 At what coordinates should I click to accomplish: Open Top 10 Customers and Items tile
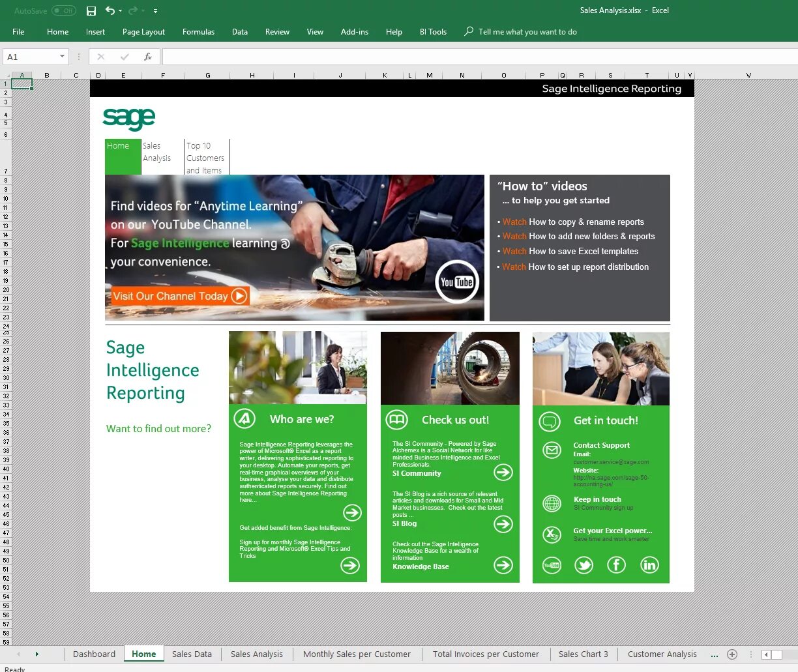pyautogui.click(x=207, y=156)
